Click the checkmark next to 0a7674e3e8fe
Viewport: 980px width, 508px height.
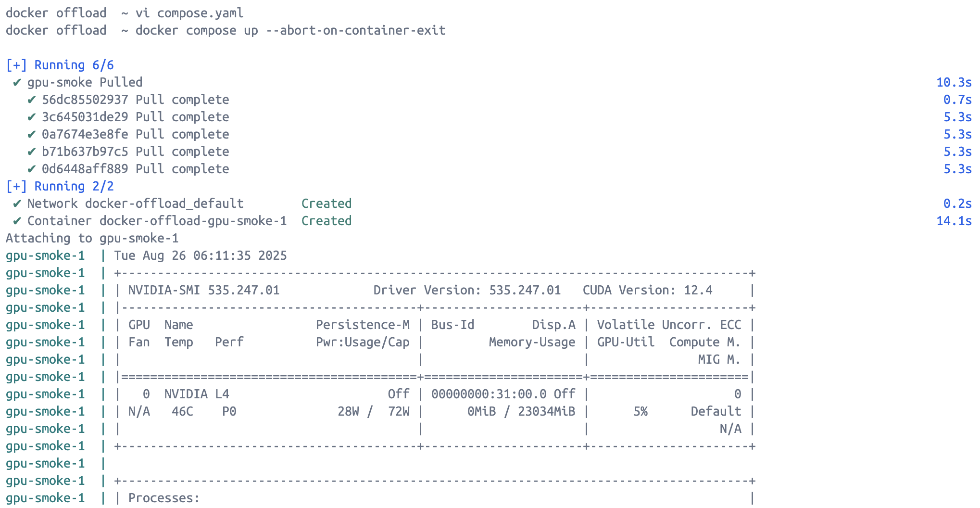click(31, 134)
